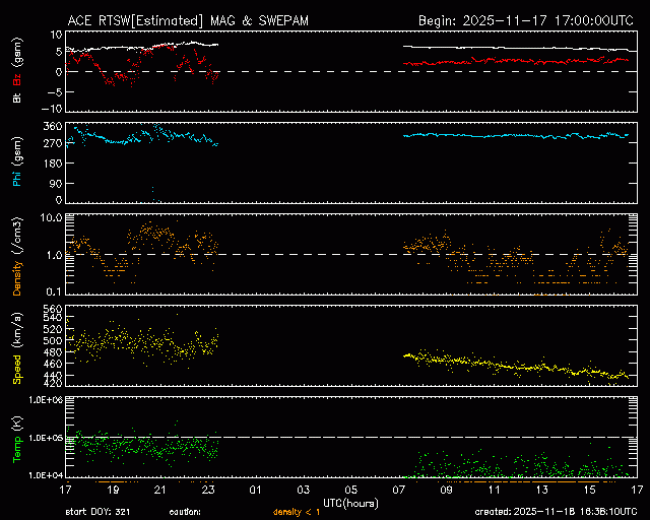This screenshot has height=520, width=650.
Task: Select the '(K)' temperature units label
Action: point(17,423)
